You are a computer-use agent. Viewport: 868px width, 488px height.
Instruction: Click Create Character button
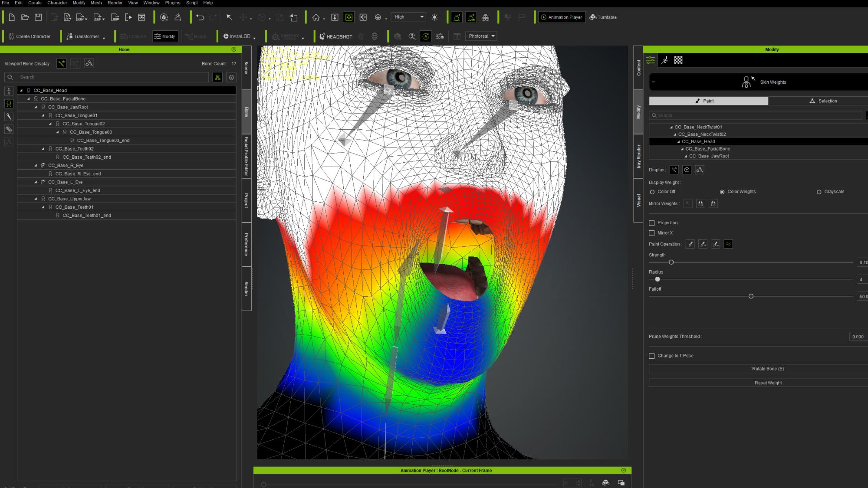click(x=30, y=36)
